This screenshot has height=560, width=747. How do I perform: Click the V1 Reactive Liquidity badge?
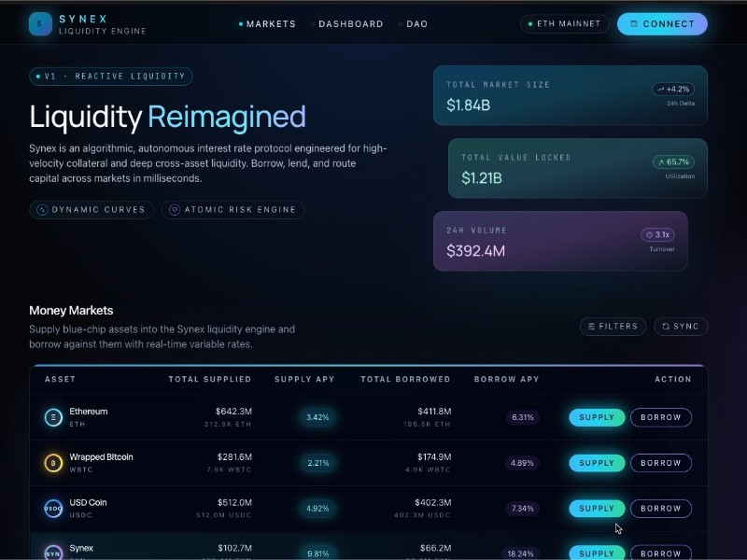111,77
